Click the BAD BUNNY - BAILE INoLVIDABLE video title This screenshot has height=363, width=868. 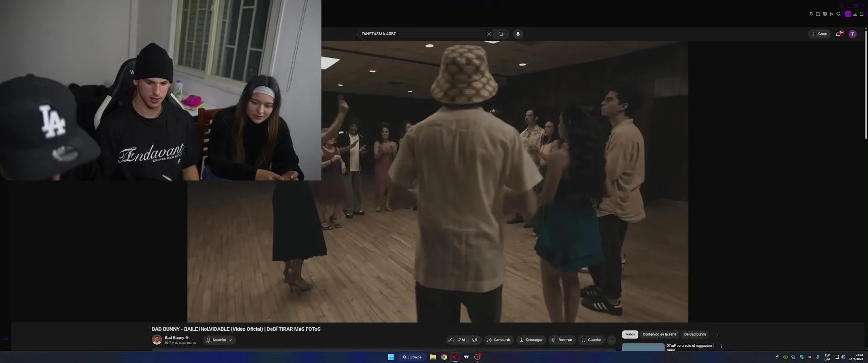tap(236, 329)
